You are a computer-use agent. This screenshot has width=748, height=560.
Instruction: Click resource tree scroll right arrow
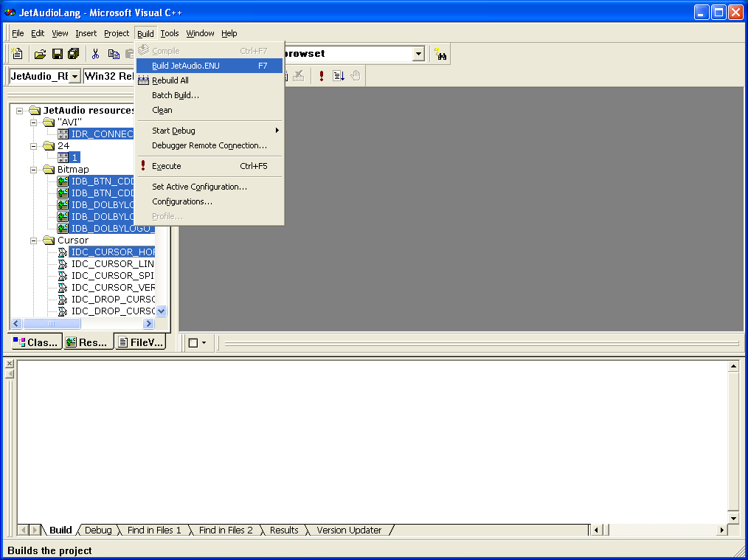(148, 324)
